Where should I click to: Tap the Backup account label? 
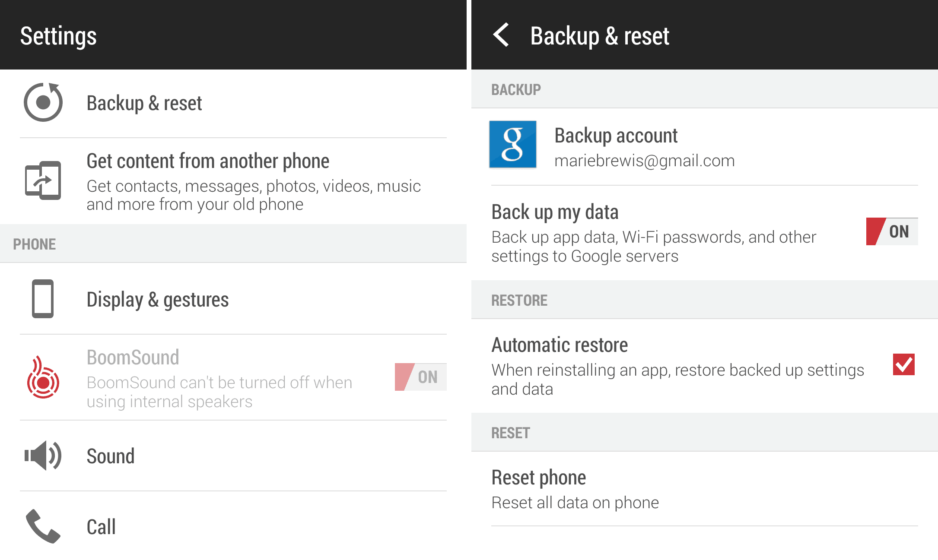tap(616, 136)
